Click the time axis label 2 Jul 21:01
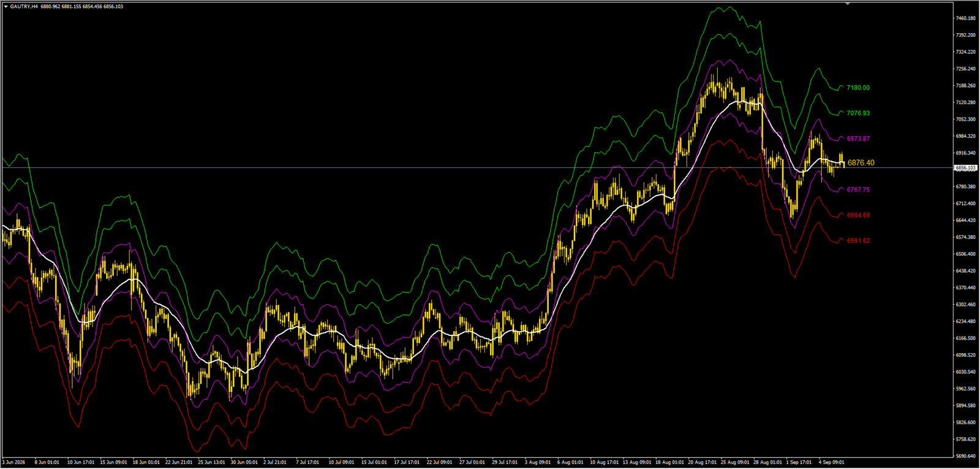This screenshot has width=980, height=469. click(x=275, y=462)
